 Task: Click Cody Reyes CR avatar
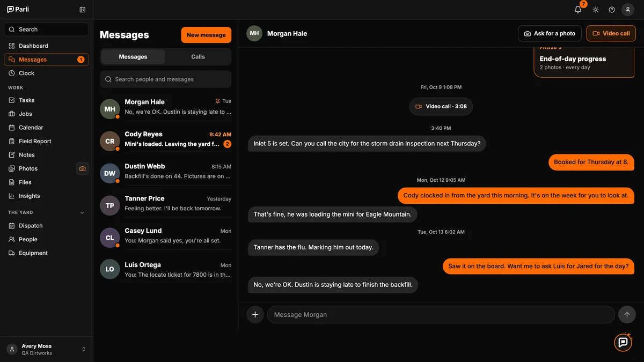109,141
